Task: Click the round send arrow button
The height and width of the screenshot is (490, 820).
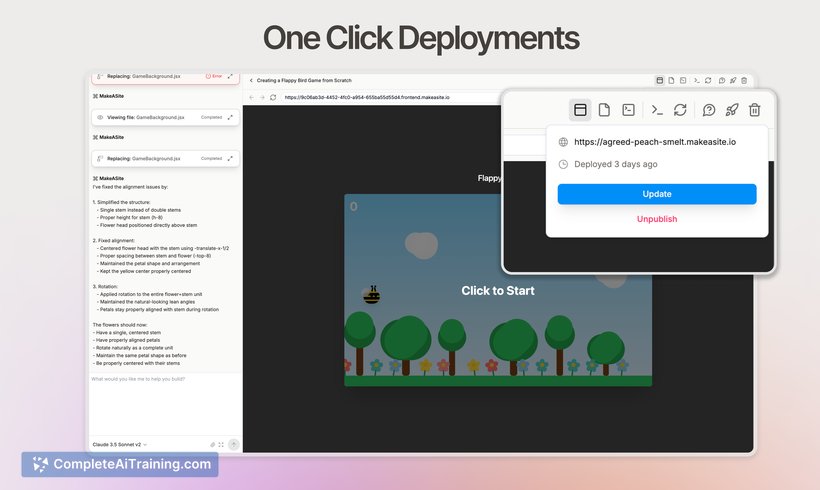Action: pos(234,445)
